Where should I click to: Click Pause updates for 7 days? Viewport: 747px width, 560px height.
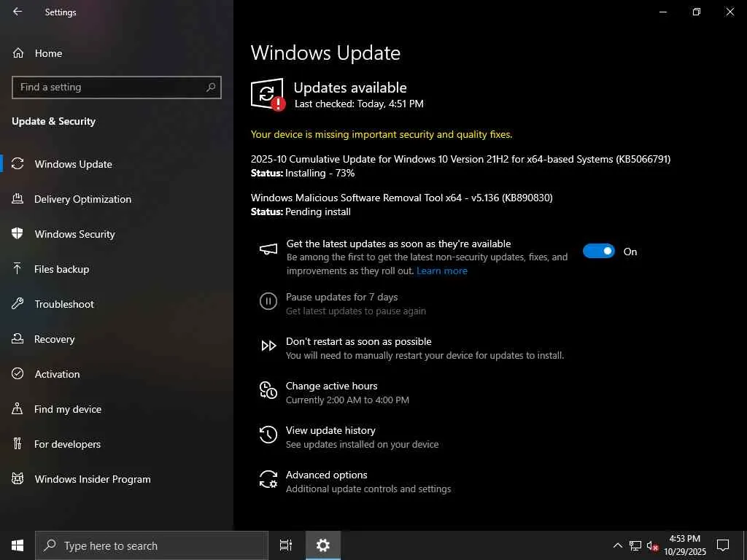click(341, 297)
